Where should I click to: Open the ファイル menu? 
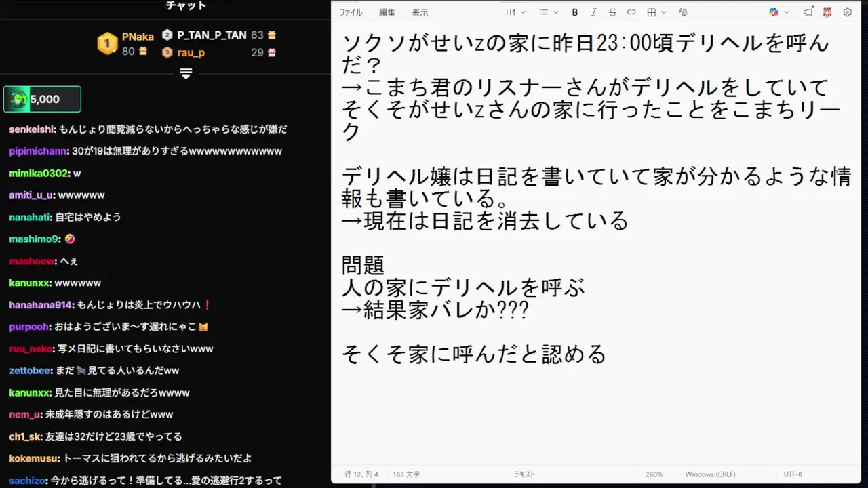point(351,12)
